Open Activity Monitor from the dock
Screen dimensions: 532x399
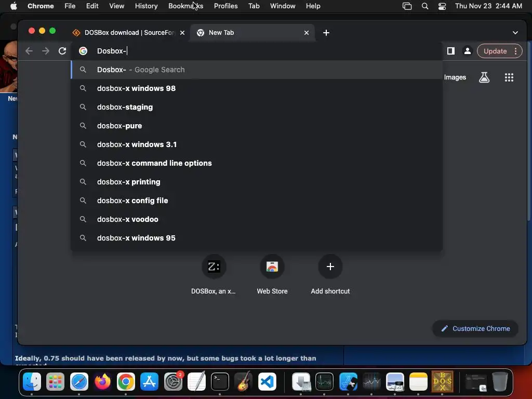324,381
